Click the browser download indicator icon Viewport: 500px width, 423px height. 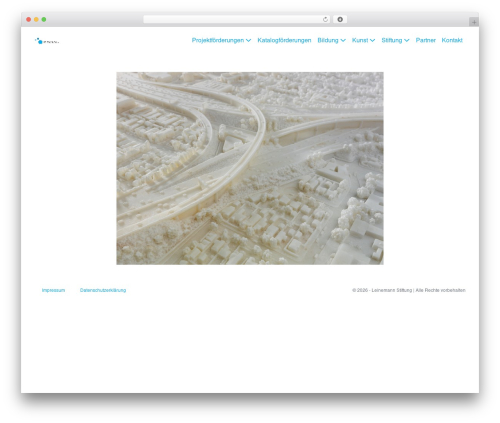click(x=340, y=19)
